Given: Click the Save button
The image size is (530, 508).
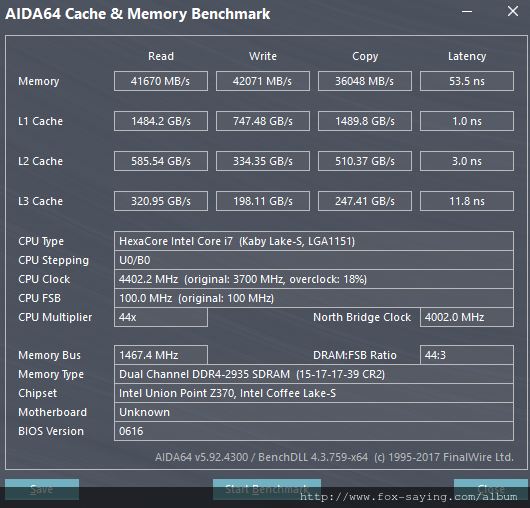Looking at the screenshot, I should [x=42, y=489].
